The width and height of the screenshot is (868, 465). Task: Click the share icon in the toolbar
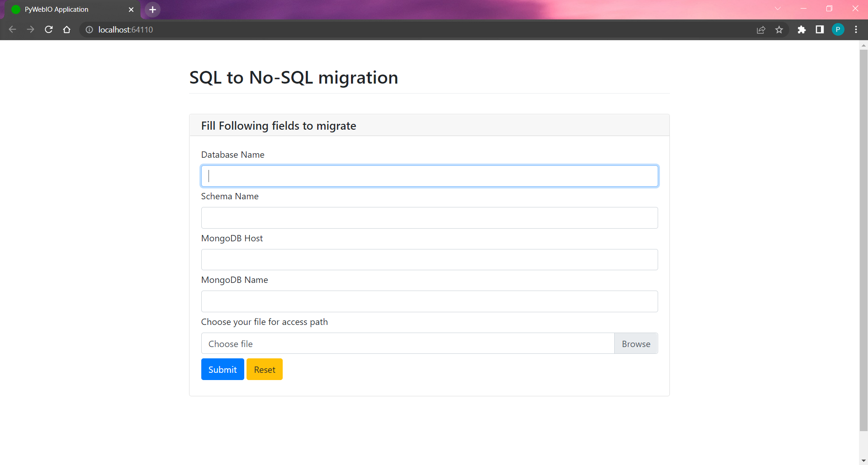(x=761, y=29)
